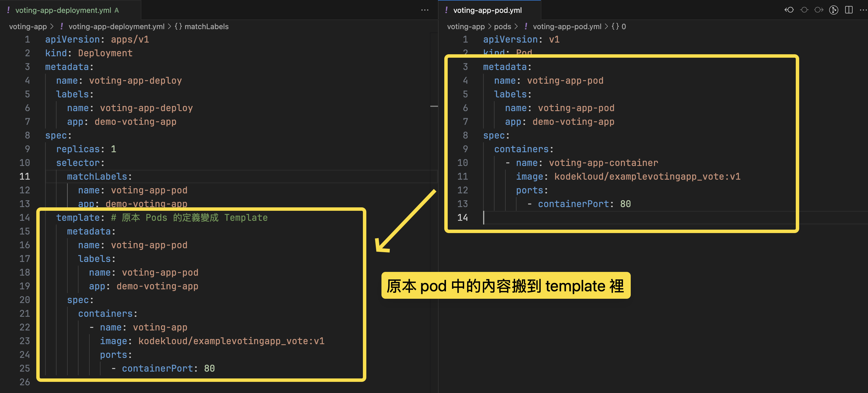Open More Actions menu in left editor
The image size is (868, 393).
425,10
